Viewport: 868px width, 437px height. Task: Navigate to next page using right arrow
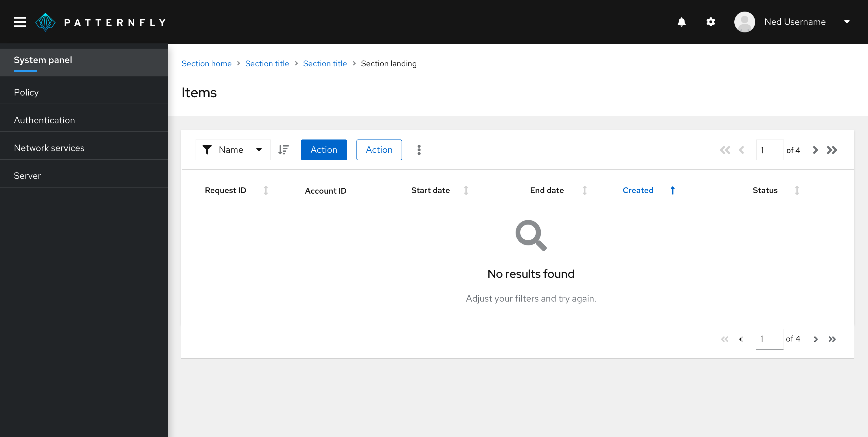(x=815, y=150)
